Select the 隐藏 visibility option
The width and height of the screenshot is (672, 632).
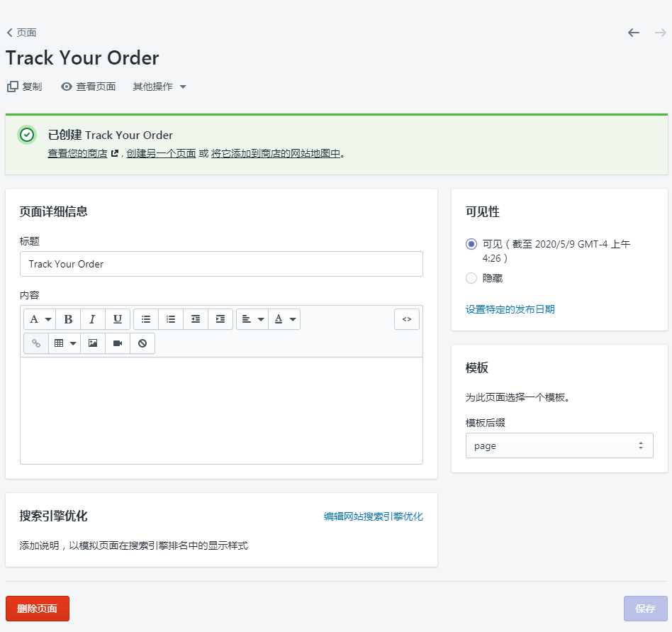(471, 278)
